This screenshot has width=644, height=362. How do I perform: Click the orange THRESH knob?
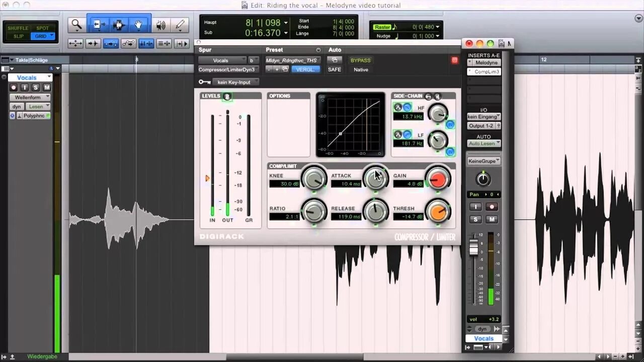click(437, 212)
